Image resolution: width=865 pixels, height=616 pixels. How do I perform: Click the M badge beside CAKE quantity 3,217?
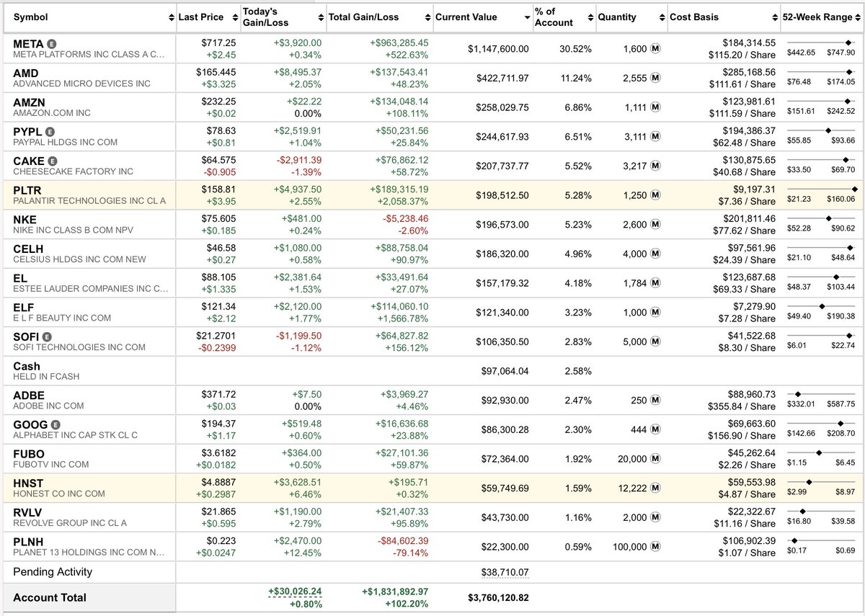point(656,166)
